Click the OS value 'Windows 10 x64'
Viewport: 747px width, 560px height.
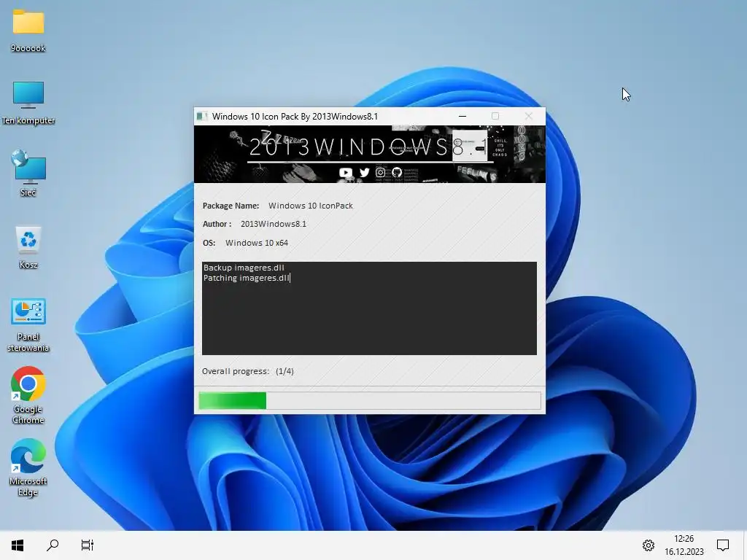(257, 243)
